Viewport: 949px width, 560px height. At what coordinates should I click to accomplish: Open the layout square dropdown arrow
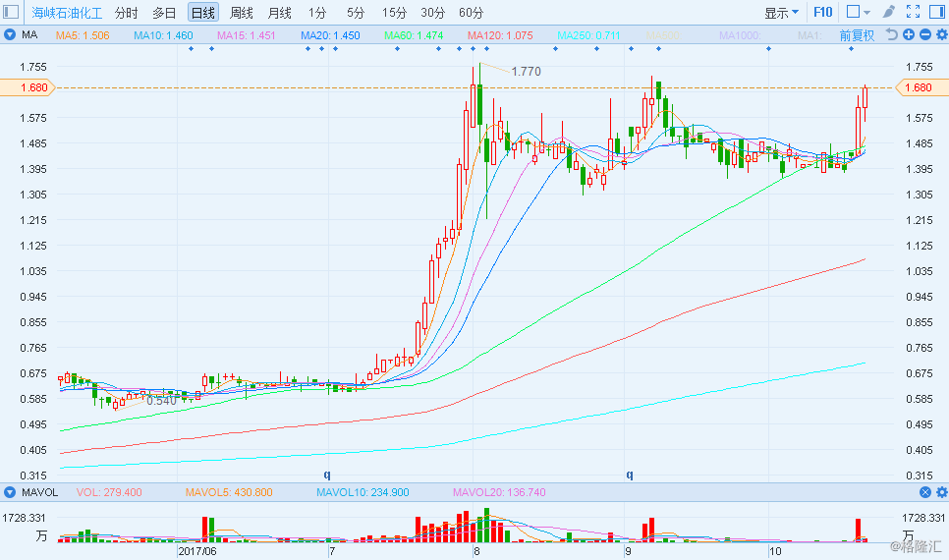(867, 13)
